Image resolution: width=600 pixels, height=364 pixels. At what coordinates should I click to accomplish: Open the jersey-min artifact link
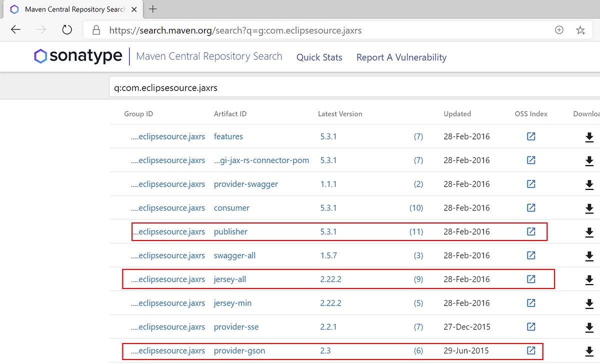(x=232, y=303)
